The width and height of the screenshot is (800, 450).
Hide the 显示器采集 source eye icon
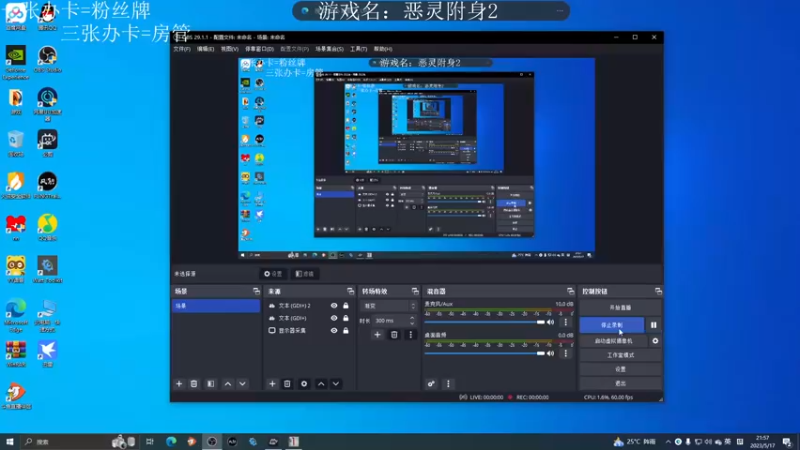334,331
